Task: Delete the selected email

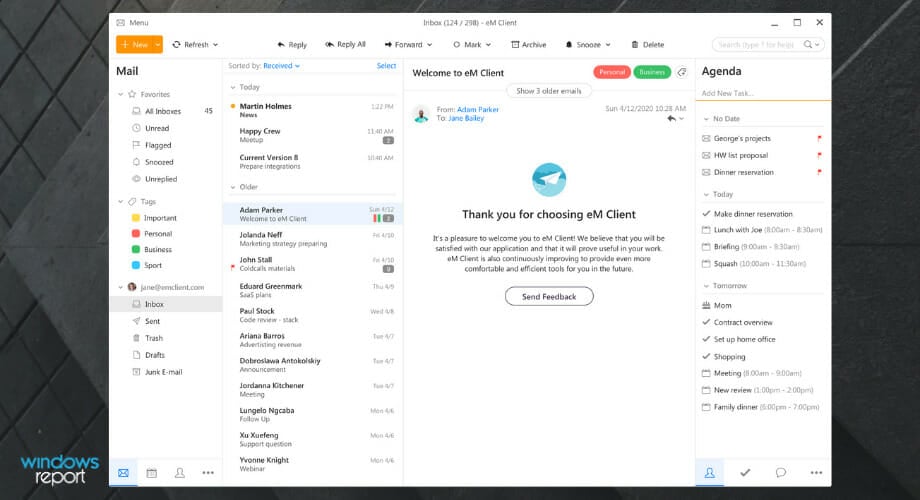Action: point(647,45)
